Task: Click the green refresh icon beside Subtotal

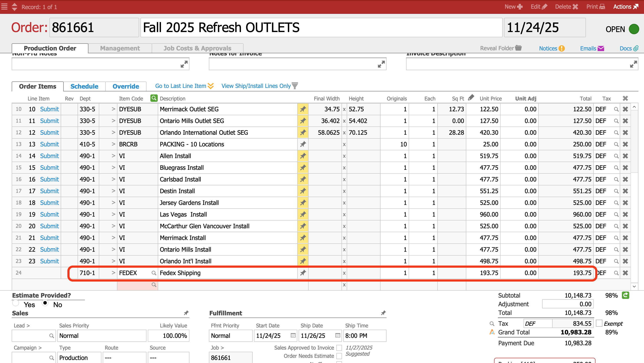Action: tap(626, 295)
